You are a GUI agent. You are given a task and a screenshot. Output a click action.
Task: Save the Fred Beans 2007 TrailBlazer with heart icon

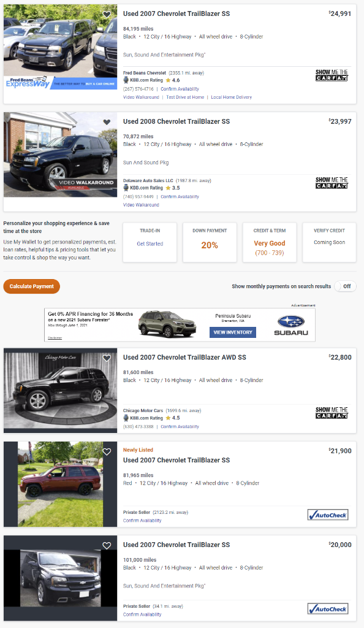[x=107, y=15]
